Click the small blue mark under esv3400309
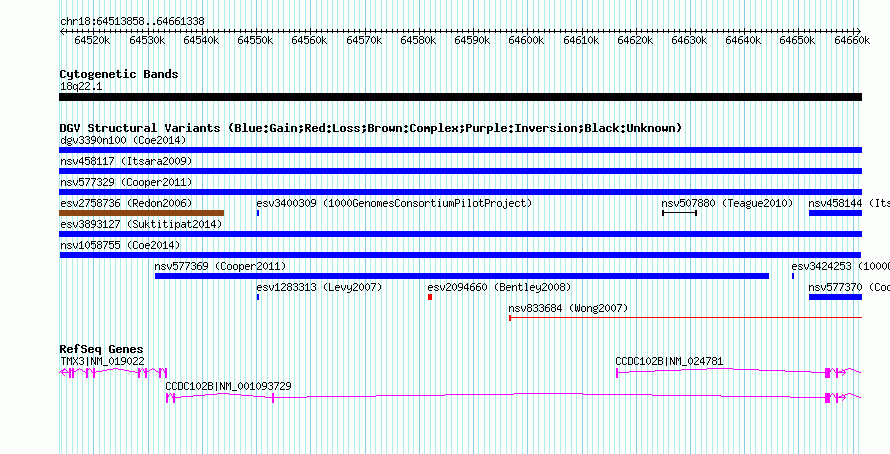 pyautogui.click(x=258, y=213)
